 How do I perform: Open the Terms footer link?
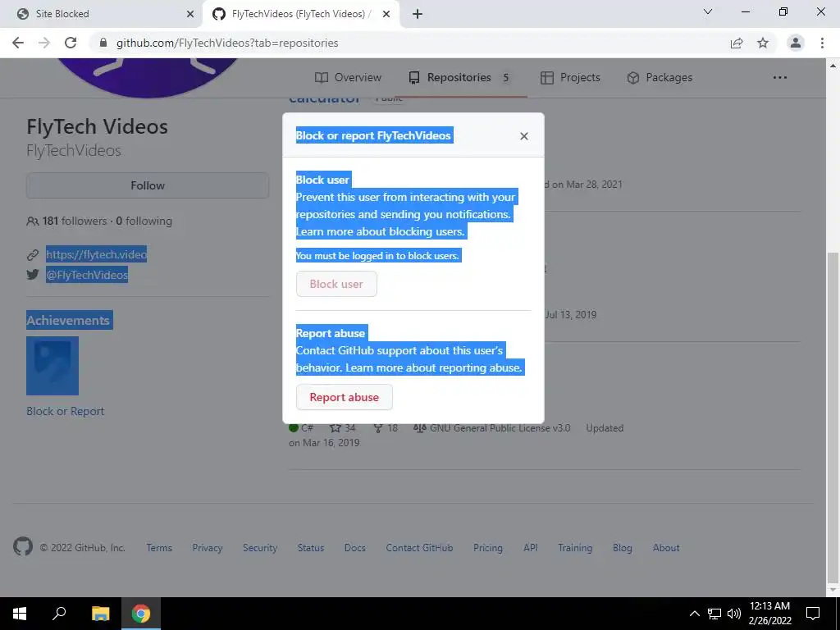159,547
